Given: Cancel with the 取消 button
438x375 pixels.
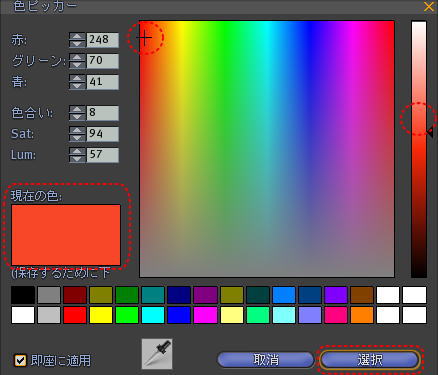Looking at the screenshot, I should coord(266,360).
